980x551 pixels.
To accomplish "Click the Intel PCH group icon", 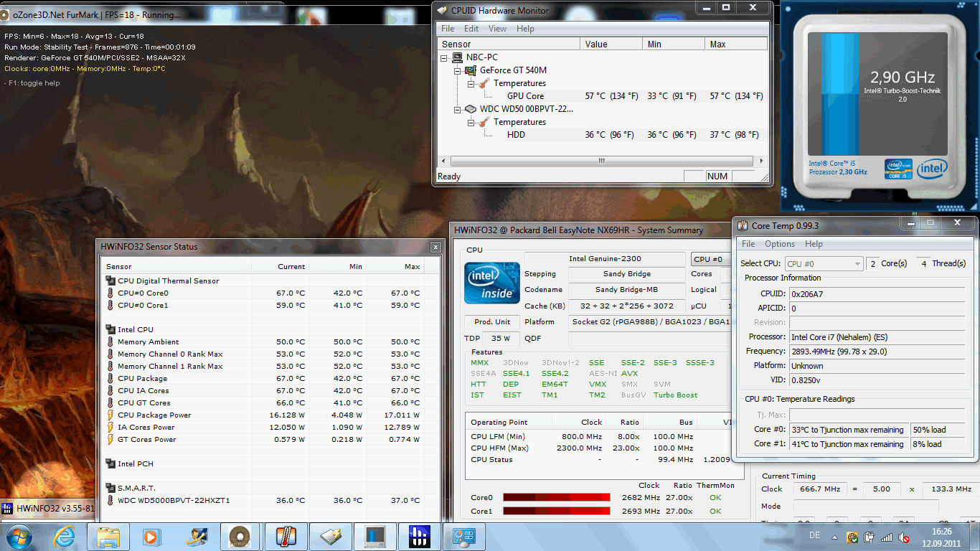I will point(110,463).
